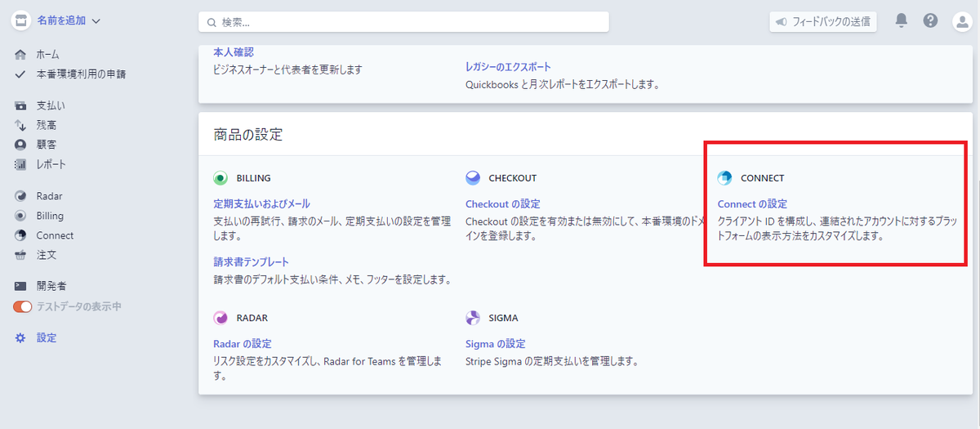This screenshot has width=980, height=429.
Task: Click the CHECKOUT product icon
Action: 473,178
